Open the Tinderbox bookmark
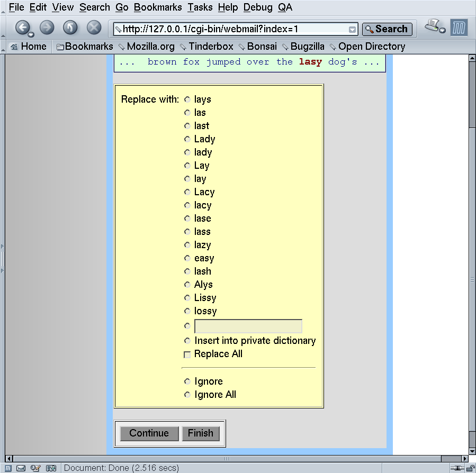Screen dimensions: 476x473 click(x=207, y=47)
